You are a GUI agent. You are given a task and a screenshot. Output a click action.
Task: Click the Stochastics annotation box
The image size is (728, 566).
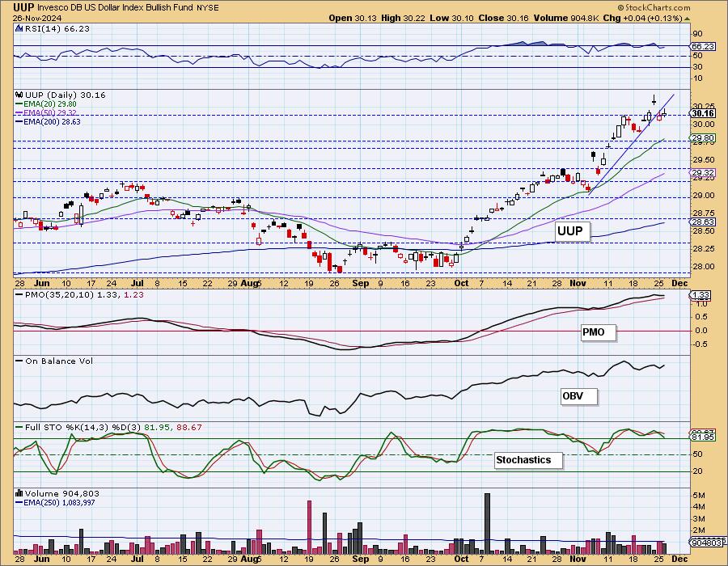(x=528, y=460)
